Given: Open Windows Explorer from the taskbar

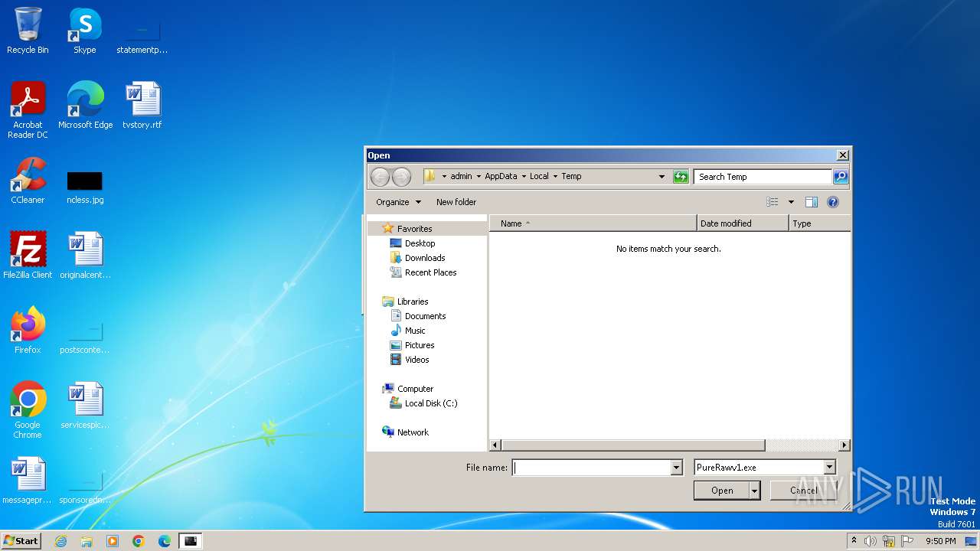Looking at the screenshot, I should click(x=87, y=541).
